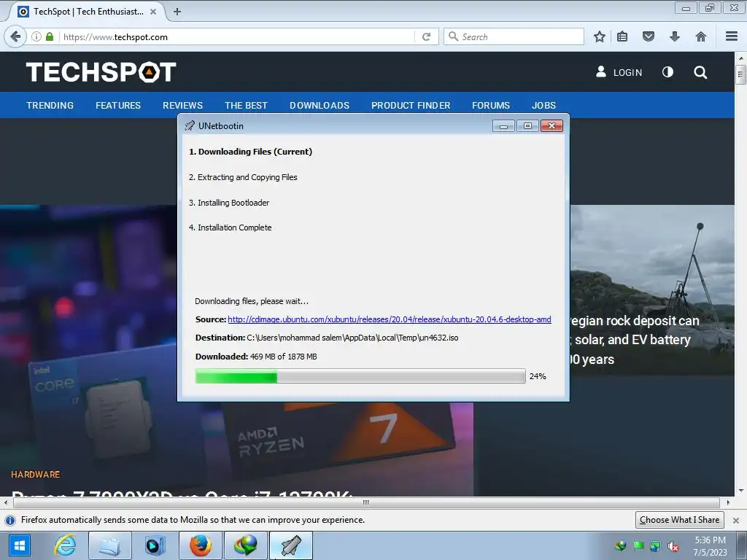747x560 pixels.
Task: Open FEATURES section
Action: tap(118, 105)
